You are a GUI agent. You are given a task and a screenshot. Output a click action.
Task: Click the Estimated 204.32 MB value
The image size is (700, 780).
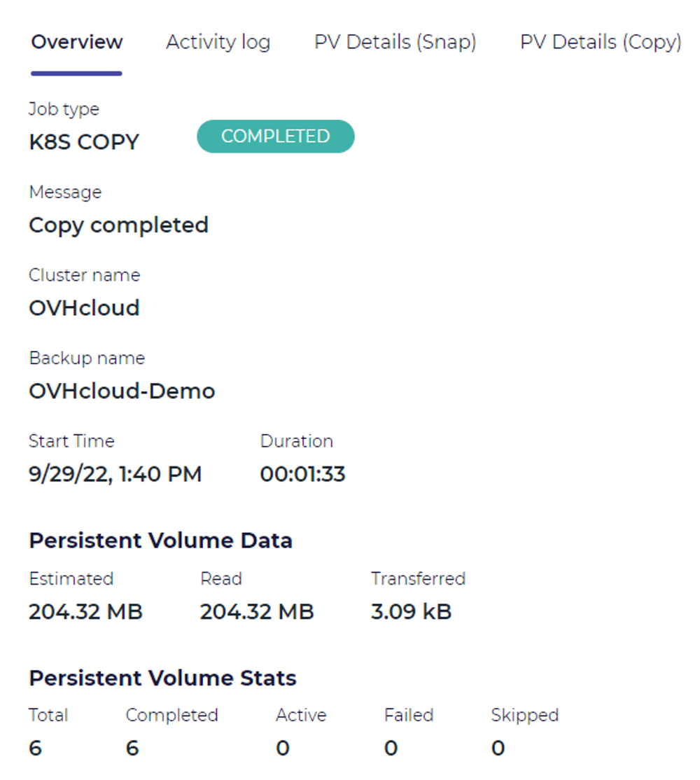85,612
